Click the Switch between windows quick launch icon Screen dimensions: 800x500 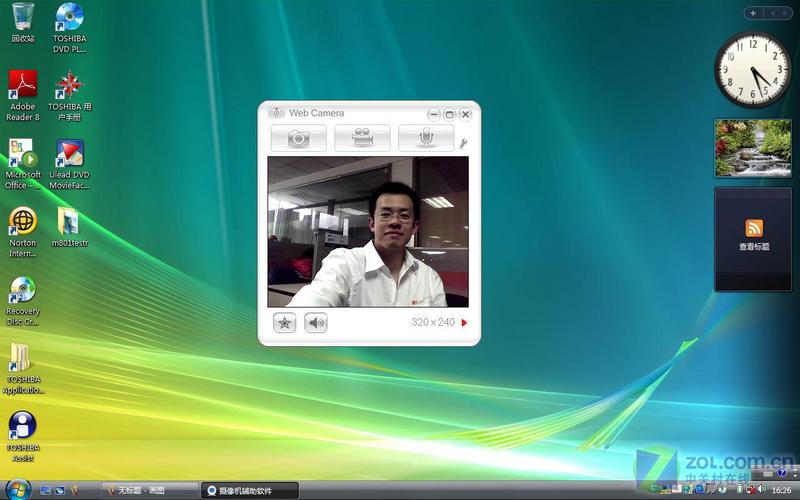pyautogui.click(x=60, y=490)
